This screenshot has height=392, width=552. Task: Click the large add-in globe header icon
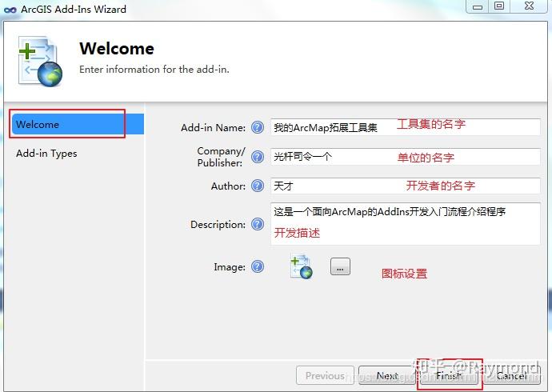tap(40, 62)
